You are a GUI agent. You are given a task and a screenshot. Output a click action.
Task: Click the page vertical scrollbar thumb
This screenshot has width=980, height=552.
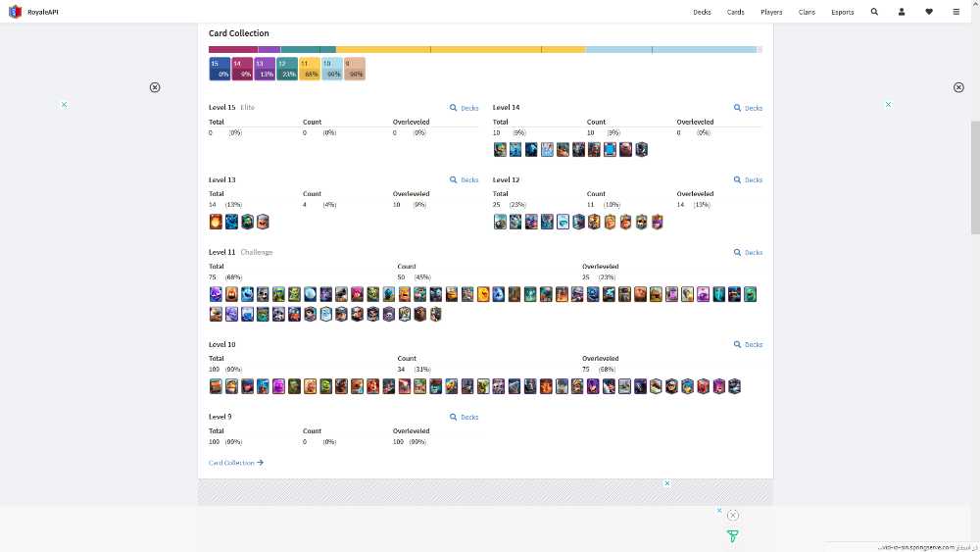coord(974,177)
